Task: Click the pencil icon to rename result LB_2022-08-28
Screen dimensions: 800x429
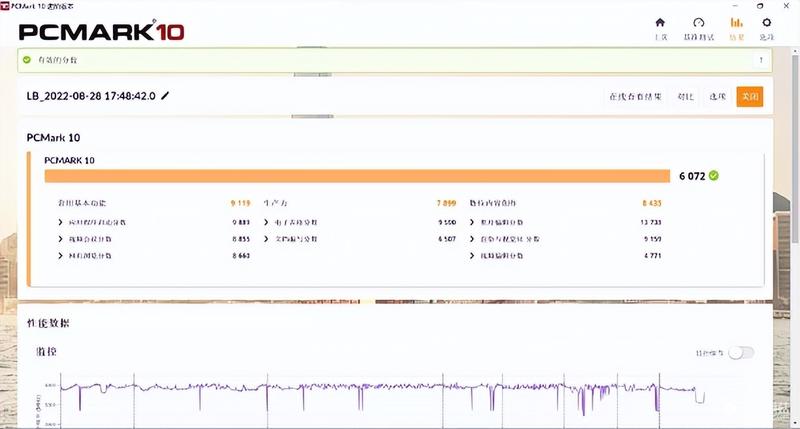Action: coord(165,95)
